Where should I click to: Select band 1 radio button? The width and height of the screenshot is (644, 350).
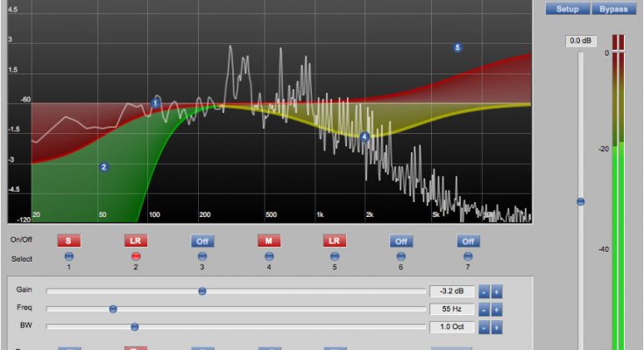tap(68, 256)
